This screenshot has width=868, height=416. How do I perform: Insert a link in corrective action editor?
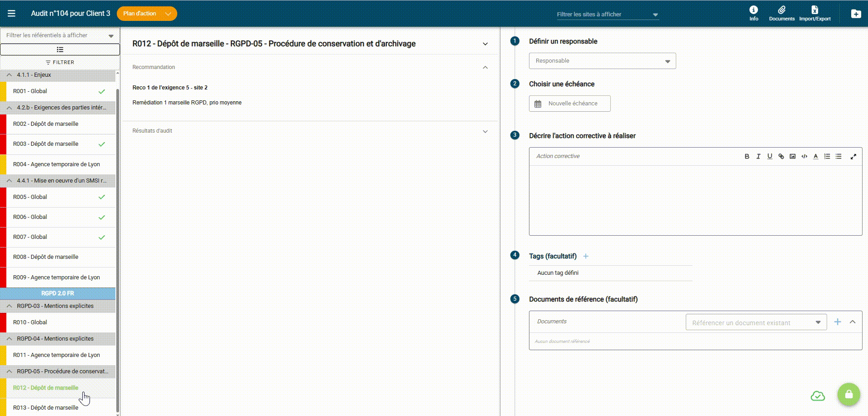click(x=781, y=156)
